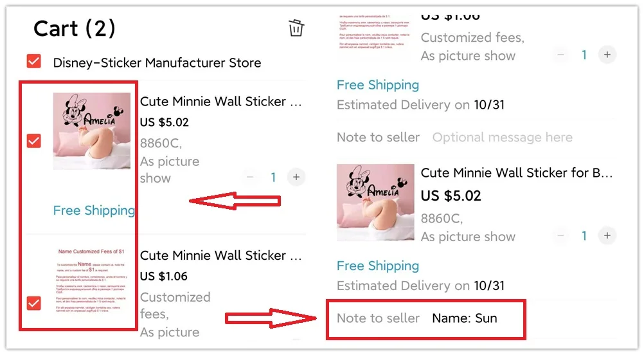Open 'Name Customized Fees of $1' thumbnail in cart

pos(91,283)
